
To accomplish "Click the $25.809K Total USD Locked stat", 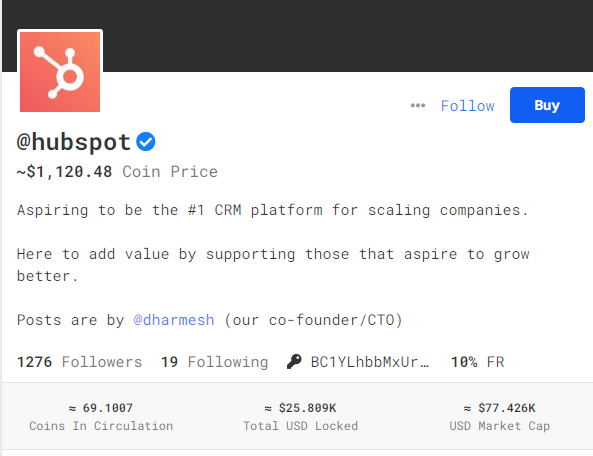I will pos(300,417).
